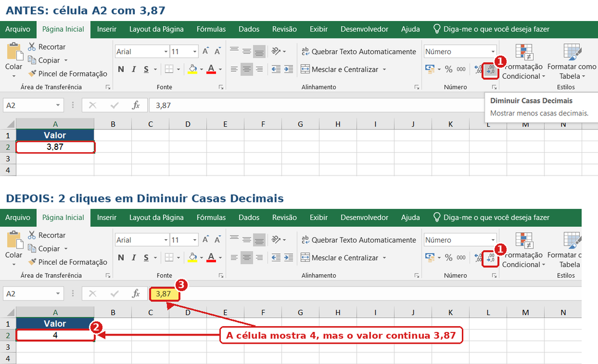Open the Desenvolvedor tab in the DEPOIS ribbon
This screenshot has width=598, height=364.
coord(364,218)
